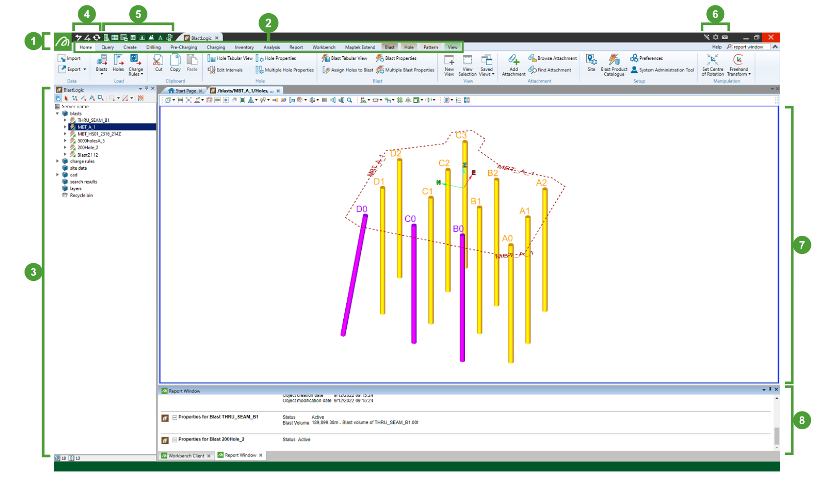Close the /blasts/MBT_A_1/Holes view tab
Screen dimensions: 834x504
(278, 91)
